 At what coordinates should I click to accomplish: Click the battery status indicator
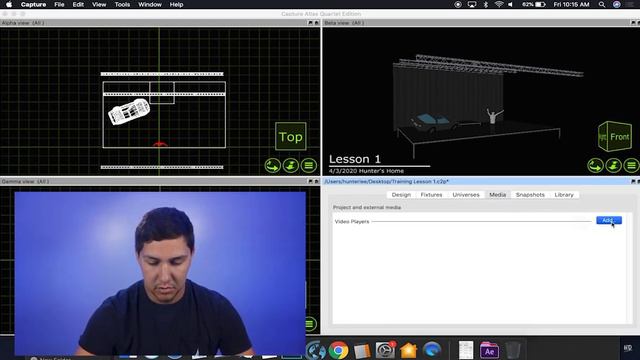tap(533, 4)
